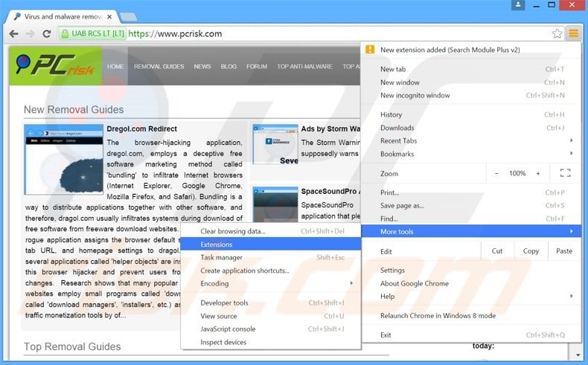Click the Chrome user profile icon
Viewport: 588px width, 365px height.
coord(518,5)
